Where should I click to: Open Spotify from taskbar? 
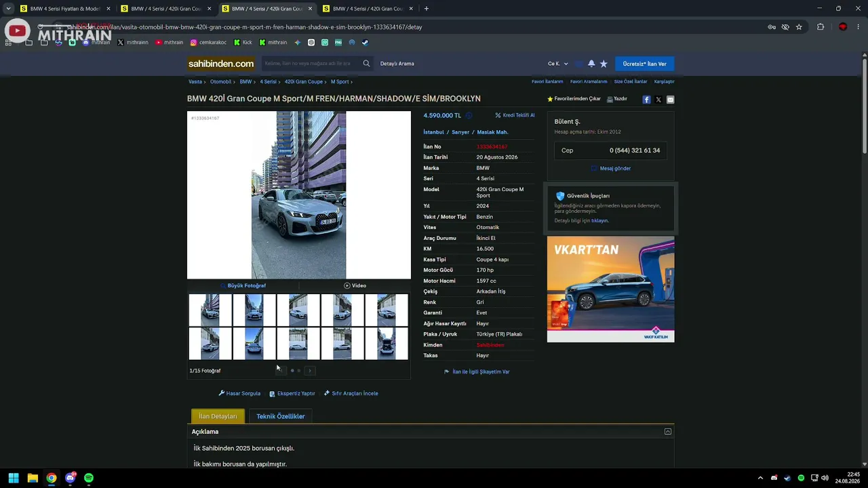(x=89, y=478)
